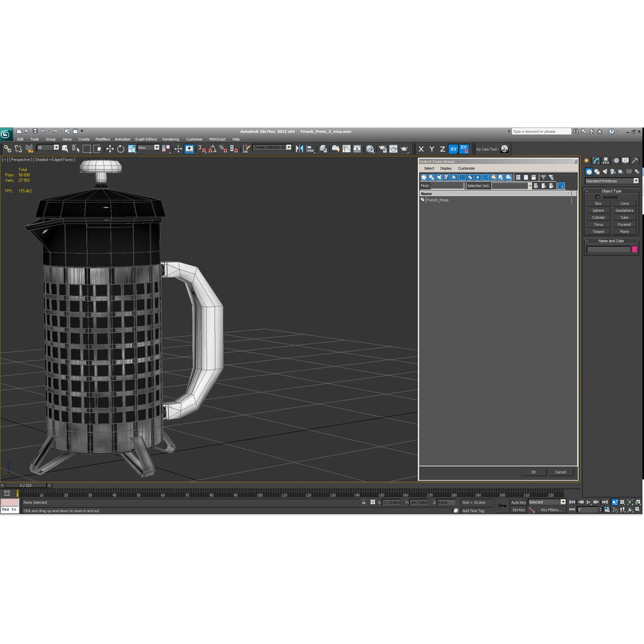Image resolution: width=644 pixels, height=644 pixels.
Task: Collapse the Name and Color rollout
Action: click(x=611, y=241)
